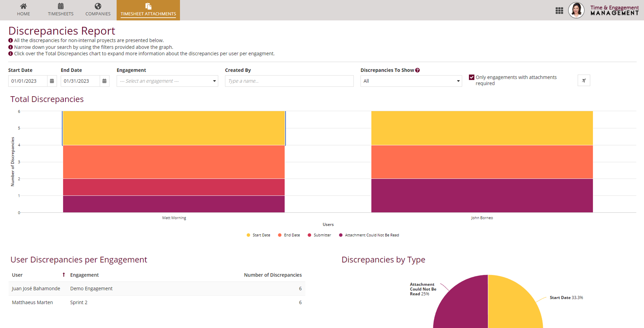Open the End Date calendar picker
644x328 pixels.
[x=104, y=81]
